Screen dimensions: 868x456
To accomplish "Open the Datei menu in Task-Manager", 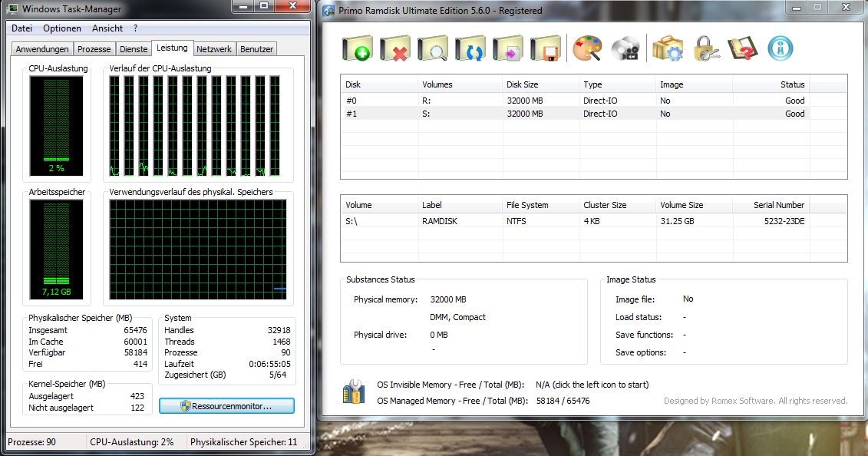I will pyautogui.click(x=21, y=28).
